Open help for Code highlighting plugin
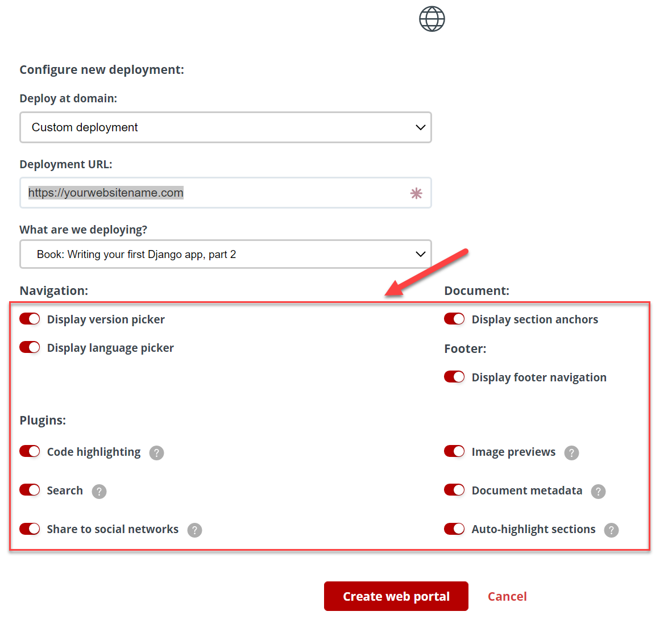The width and height of the screenshot is (672, 628). (x=156, y=453)
